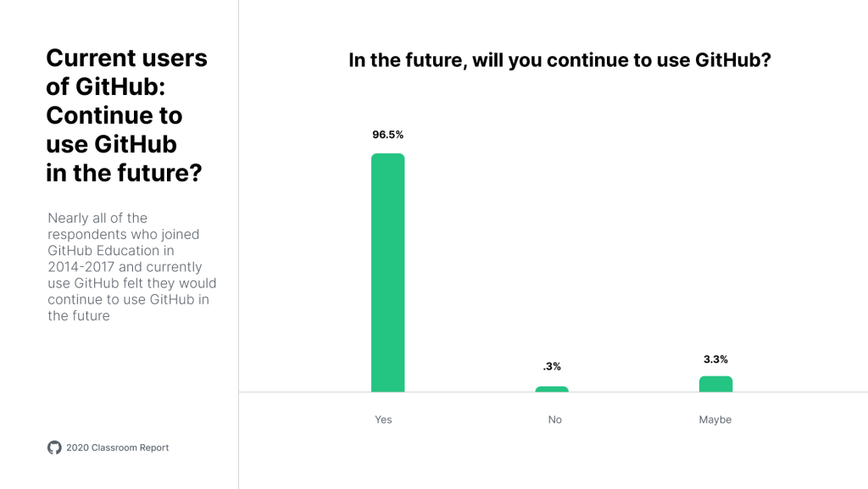Screen dimensions: 868x489
Task: Click the Yes axis label
Action: (383, 420)
